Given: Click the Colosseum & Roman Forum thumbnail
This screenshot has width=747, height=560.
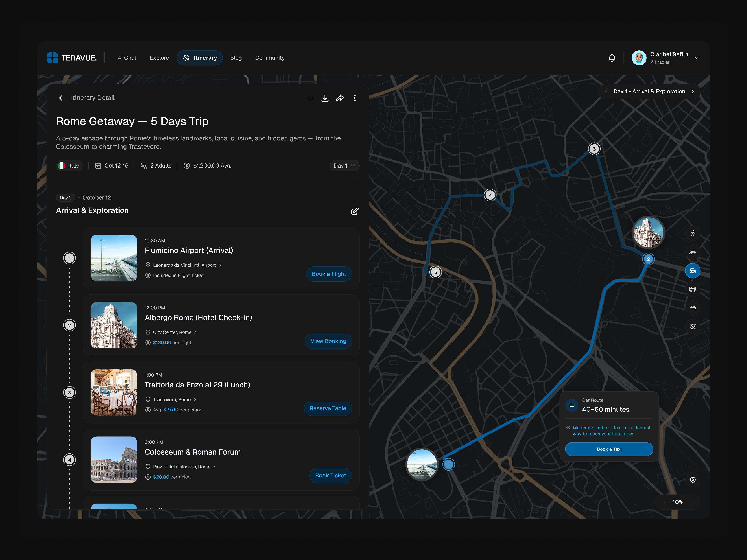Looking at the screenshot, I should pyautogui.click(x=114, y=459).
